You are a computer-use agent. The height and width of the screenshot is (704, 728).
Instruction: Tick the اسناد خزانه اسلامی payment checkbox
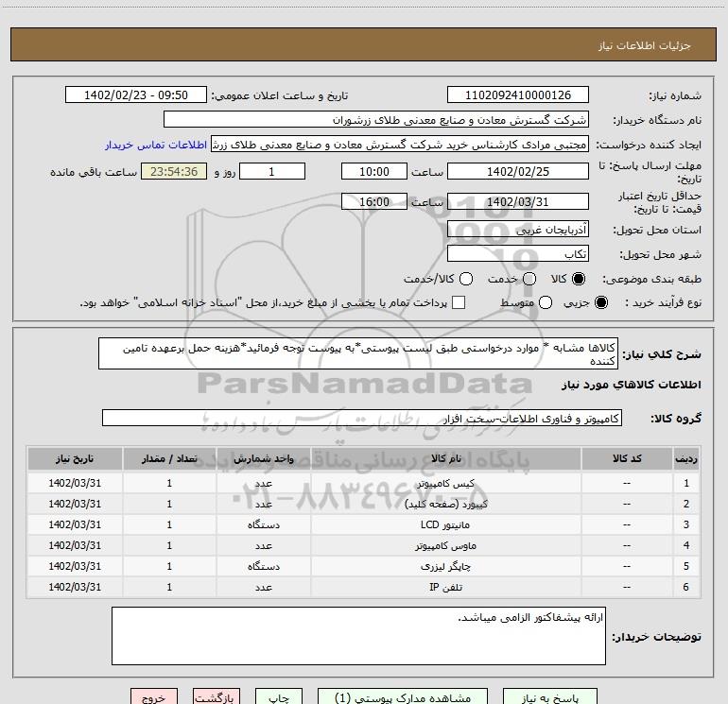click(459, 302)
